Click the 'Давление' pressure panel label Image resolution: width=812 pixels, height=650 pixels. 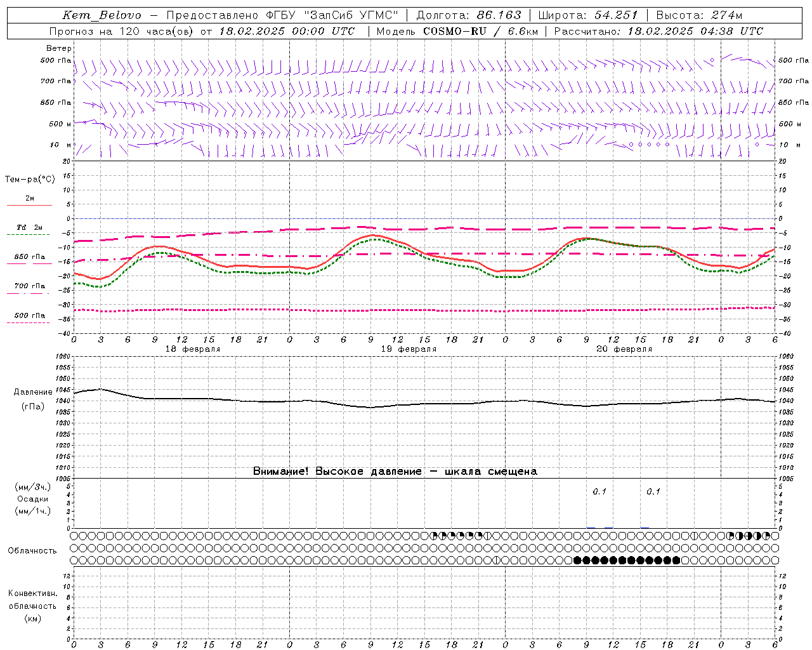33,392
